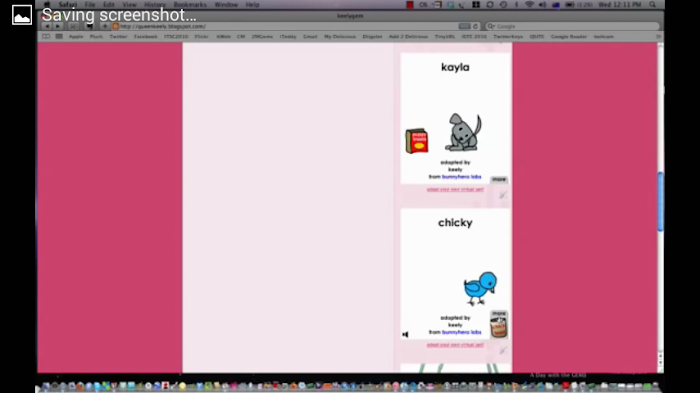Open 'adopt your own virtual pet' link below chicky

click(455, 345)
